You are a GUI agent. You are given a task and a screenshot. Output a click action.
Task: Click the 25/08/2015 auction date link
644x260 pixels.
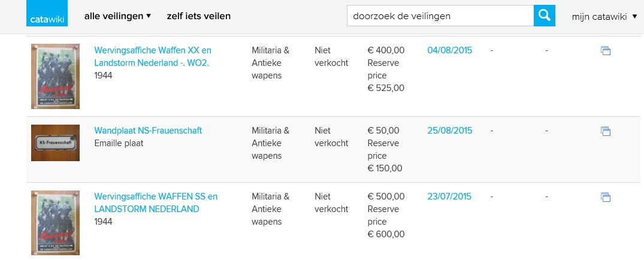449,131
